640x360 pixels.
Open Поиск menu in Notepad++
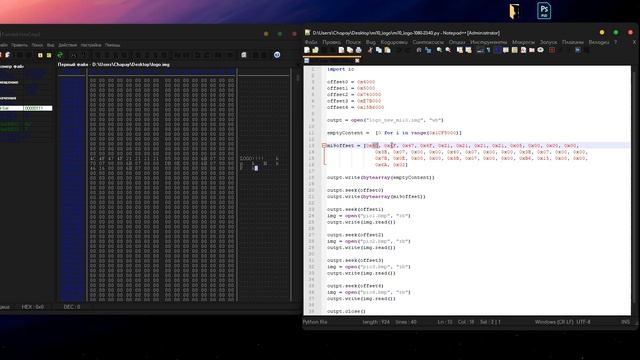point(353,42)
